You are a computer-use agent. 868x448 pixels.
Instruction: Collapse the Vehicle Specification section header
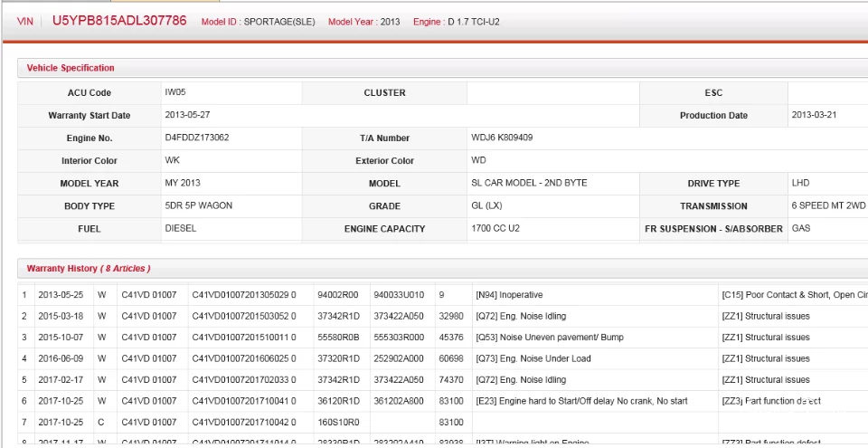(x=71, y=68)
